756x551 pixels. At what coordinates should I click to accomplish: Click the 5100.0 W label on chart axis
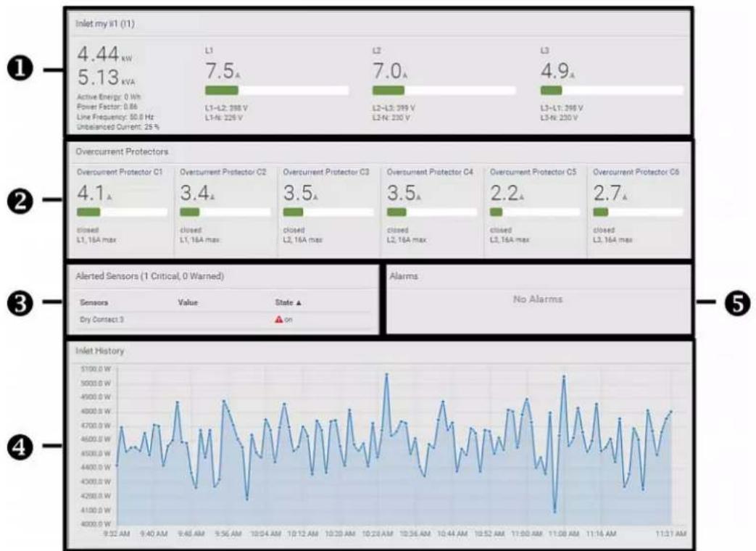point(95,369)
